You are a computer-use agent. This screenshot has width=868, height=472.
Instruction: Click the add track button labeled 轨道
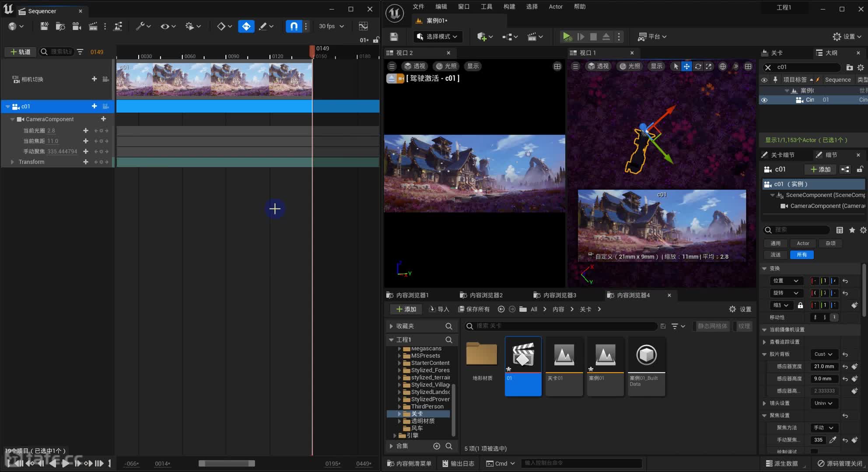20,52
